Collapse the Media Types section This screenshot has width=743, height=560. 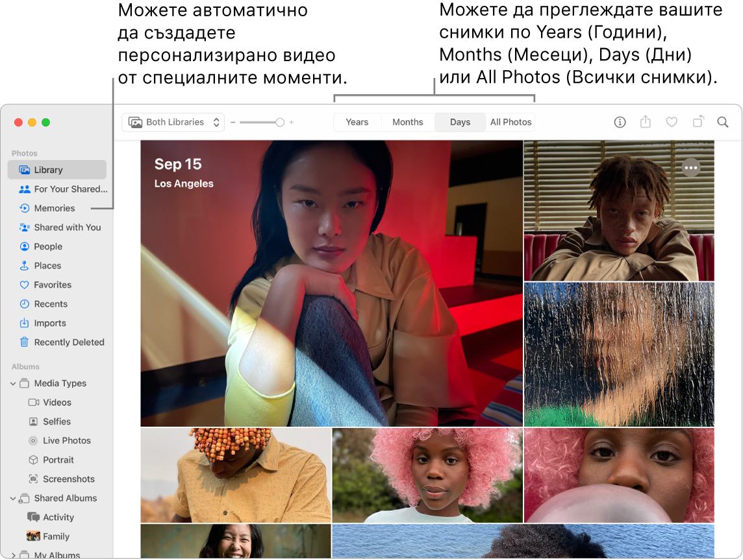(x=12, y=383)
